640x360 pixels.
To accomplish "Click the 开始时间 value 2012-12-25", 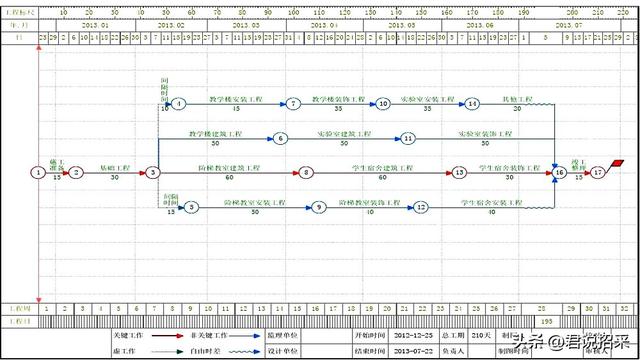I will point(413,336).
